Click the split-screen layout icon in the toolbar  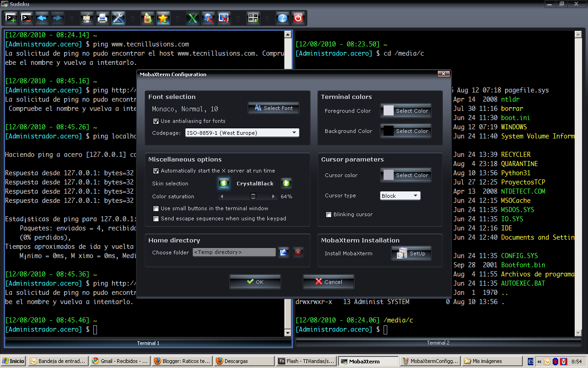click(253, 18)
